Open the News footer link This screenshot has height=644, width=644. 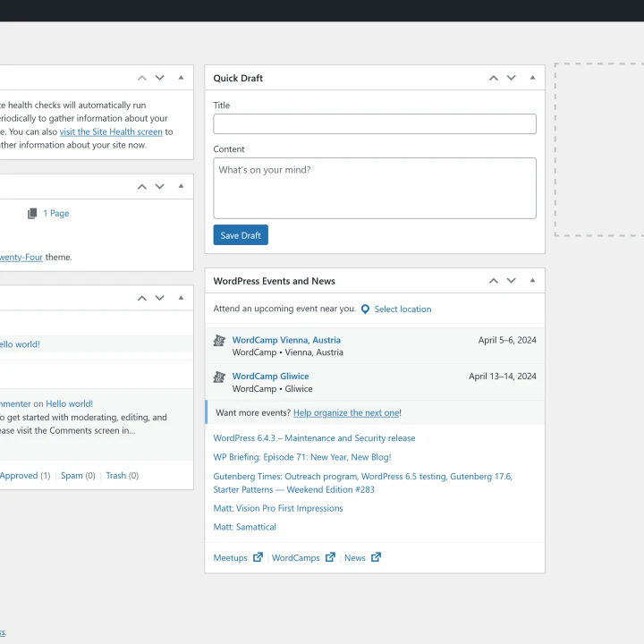tap(355, 558)
